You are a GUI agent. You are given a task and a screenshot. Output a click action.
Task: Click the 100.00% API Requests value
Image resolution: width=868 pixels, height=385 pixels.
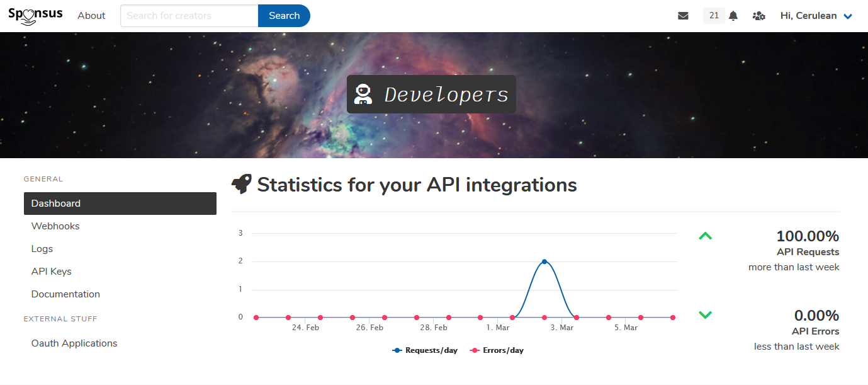pos(808,236)
